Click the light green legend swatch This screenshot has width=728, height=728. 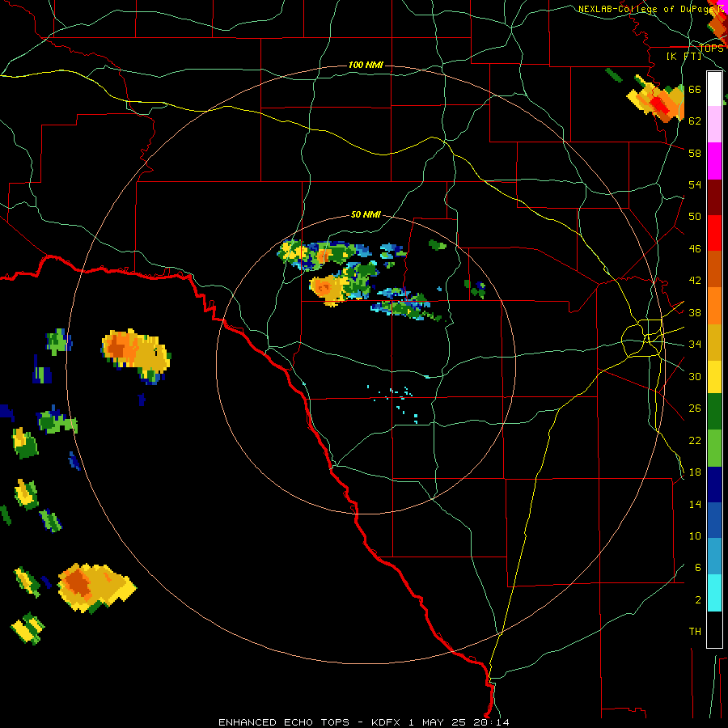click(714, 448)
